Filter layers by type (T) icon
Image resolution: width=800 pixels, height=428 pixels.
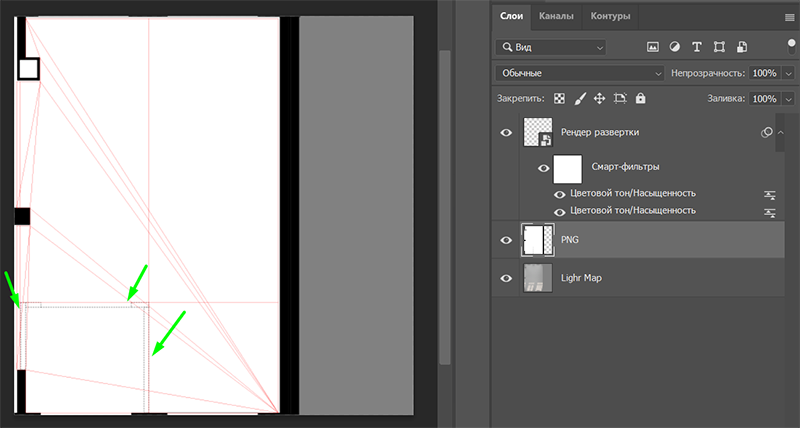[696, 47]
